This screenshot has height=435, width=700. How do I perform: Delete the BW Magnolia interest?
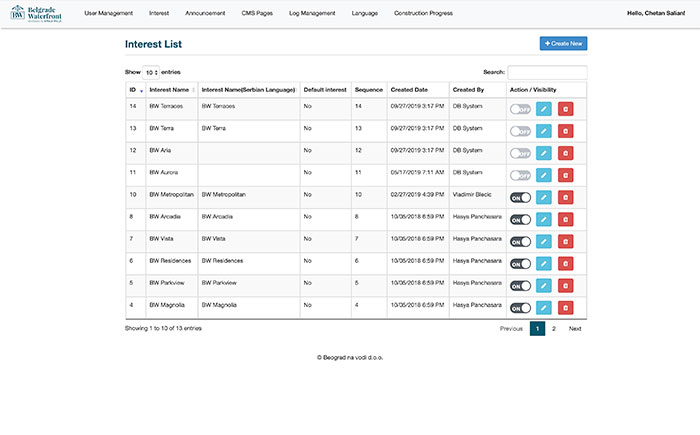565,308
